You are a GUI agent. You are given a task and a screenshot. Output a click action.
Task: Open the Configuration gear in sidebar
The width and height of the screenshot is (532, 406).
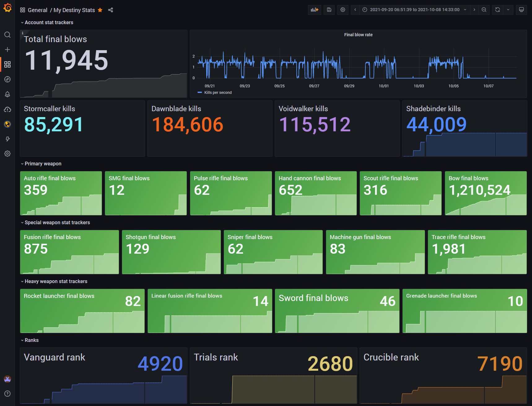7,154
